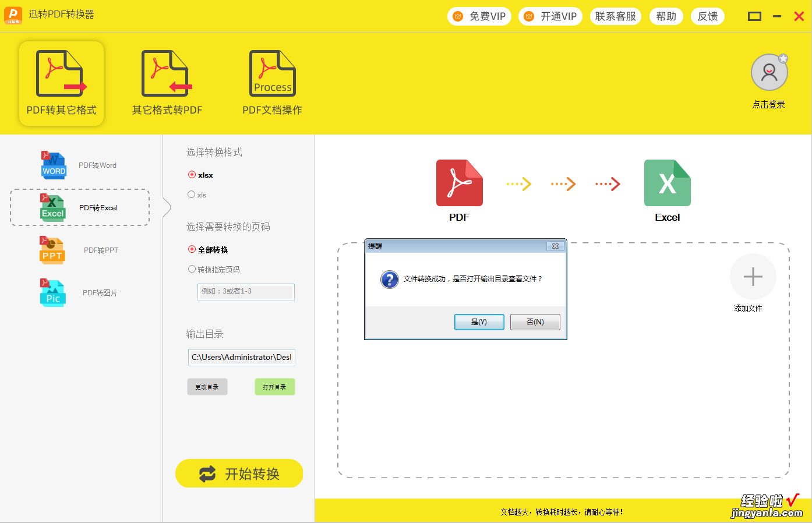Click the plus icon to add file
The width and height of the screenshot is (812, 523).
point(753,277)
